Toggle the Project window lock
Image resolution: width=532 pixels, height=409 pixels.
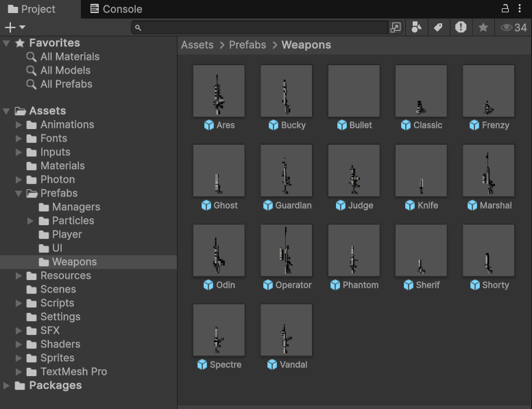click(505, 8)
